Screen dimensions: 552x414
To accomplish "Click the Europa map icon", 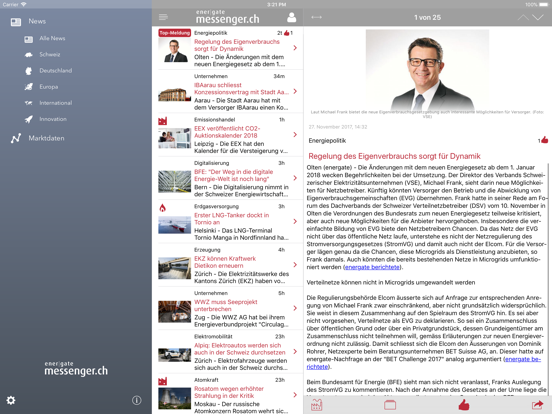I will [29, 87].
